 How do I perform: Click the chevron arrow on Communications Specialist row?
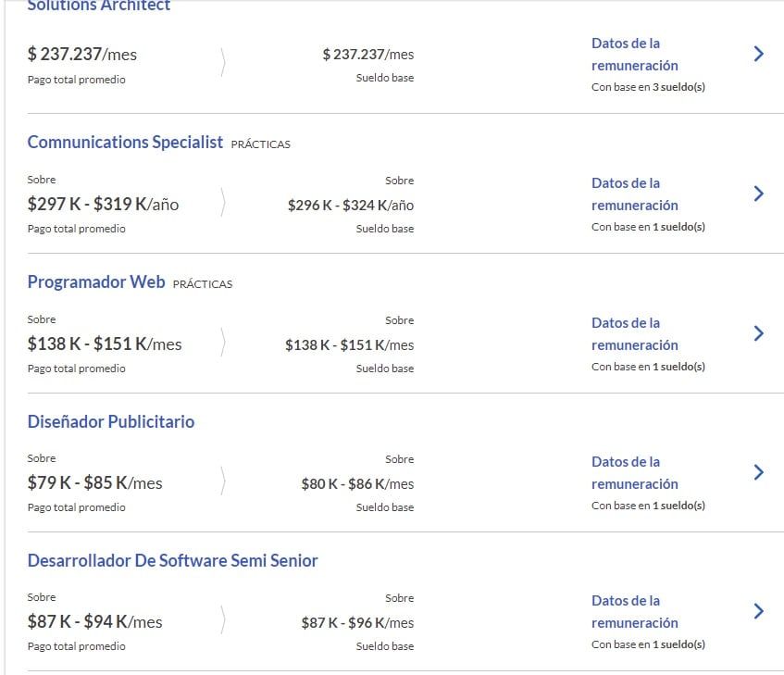(759, 194)
